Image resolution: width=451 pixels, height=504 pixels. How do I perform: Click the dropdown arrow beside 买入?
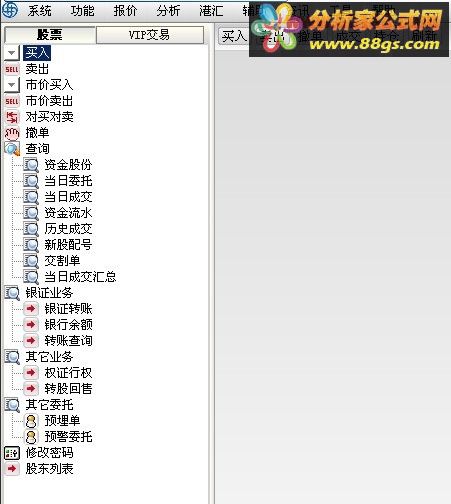[x=12, y=53]
